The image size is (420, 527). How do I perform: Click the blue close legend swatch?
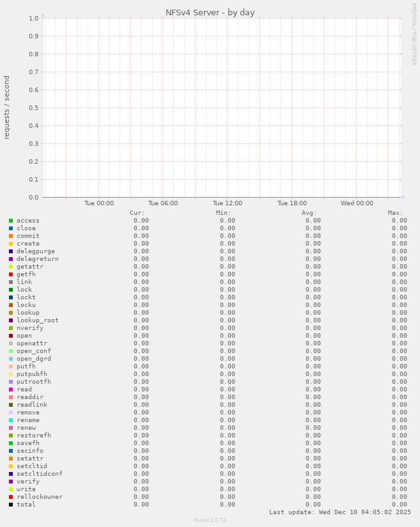(11, 228)
